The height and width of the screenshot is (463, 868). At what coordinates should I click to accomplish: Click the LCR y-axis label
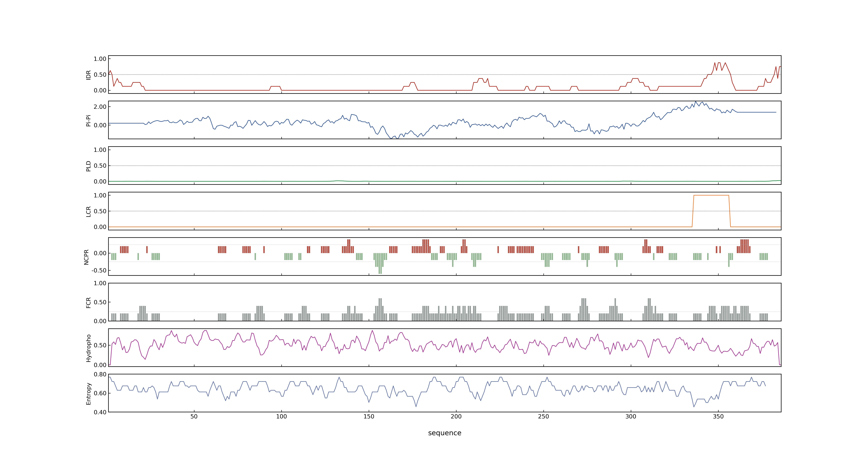pyautogui.click(x=88, y=212)
